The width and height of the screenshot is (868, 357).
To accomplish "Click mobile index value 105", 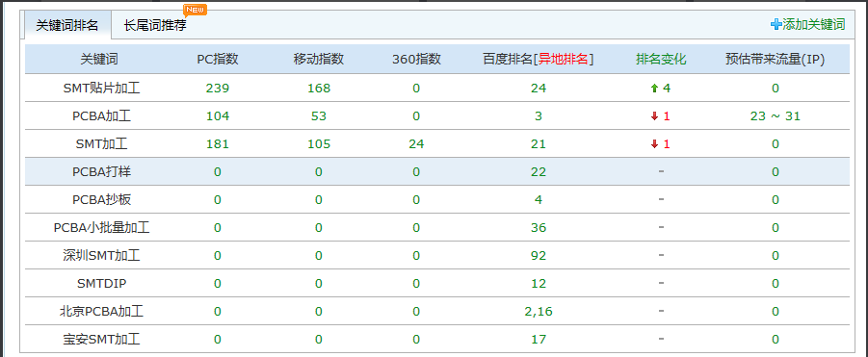I will (319, 144).
